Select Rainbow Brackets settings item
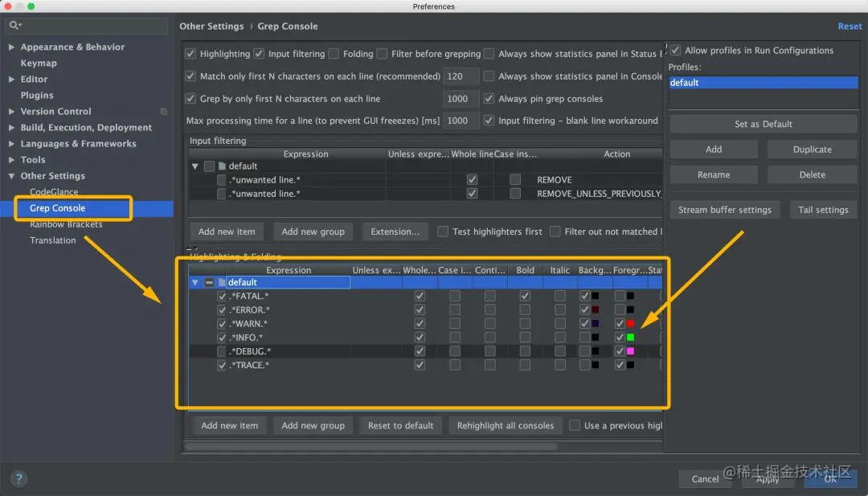The image size is (868, 496). coord(66,224)
